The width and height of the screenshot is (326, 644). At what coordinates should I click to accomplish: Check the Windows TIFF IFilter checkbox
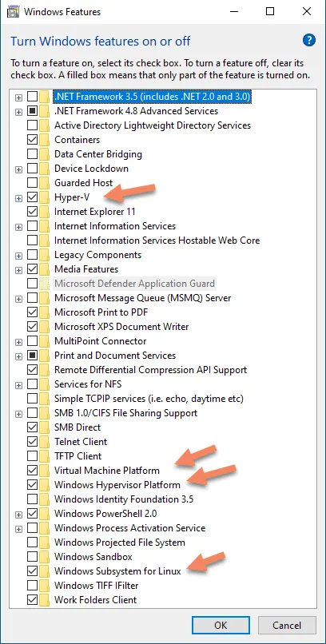pos(32,585)
